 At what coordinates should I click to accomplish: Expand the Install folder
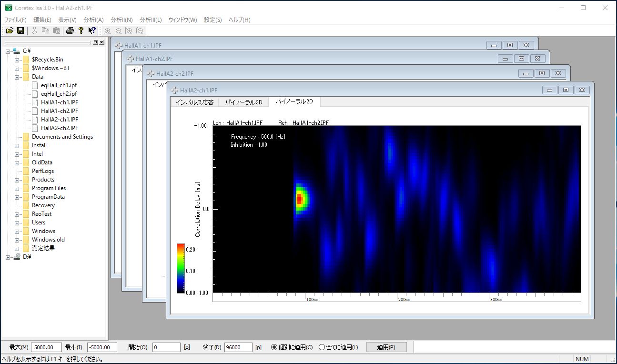pos(17,145)
